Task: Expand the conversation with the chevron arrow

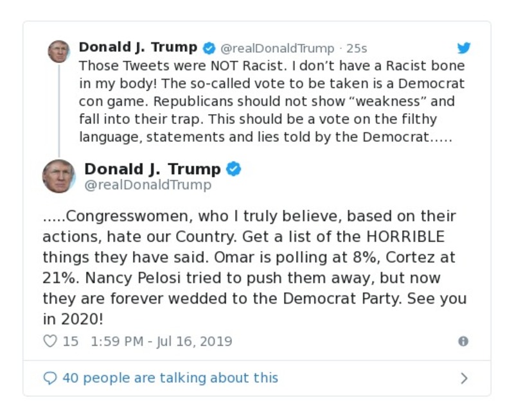Action: point(463,378)
